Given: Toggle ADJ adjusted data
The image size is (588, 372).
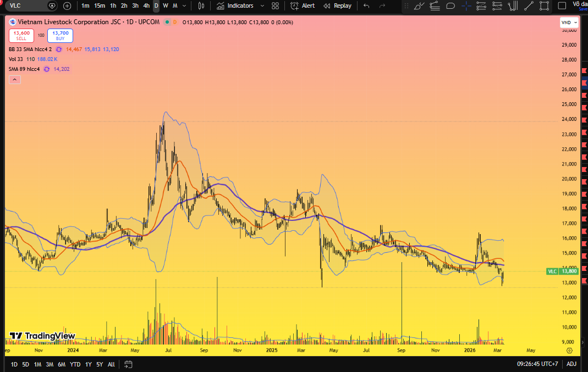Looking at the screenshot, I should tap(571, 364).
